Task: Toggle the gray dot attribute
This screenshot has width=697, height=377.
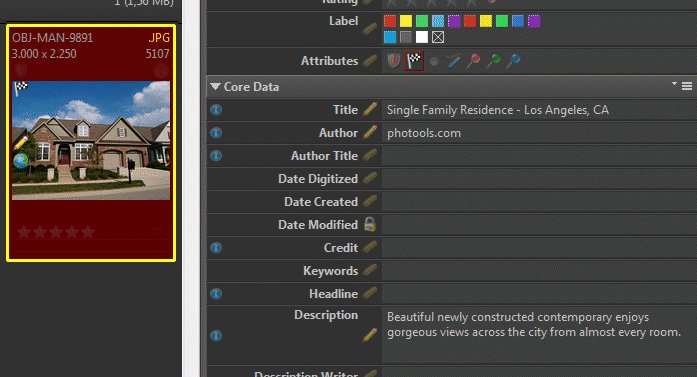Action: pyautogui.click(x=434, y=61)
